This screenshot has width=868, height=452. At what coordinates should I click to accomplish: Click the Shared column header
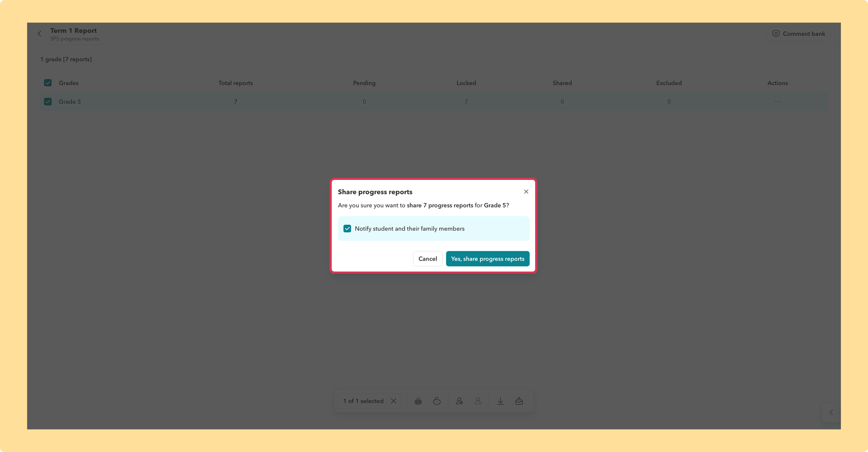tap(562, 83)
